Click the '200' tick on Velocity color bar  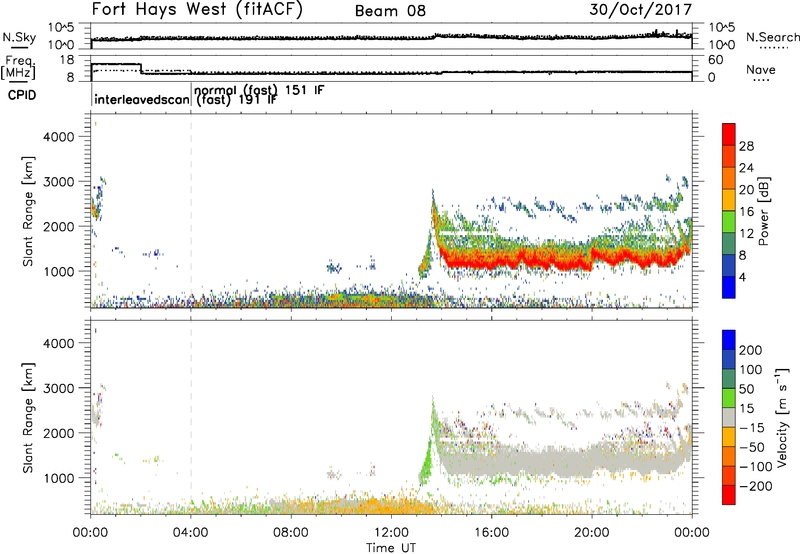pyautogui.click(x=751, y=350)
